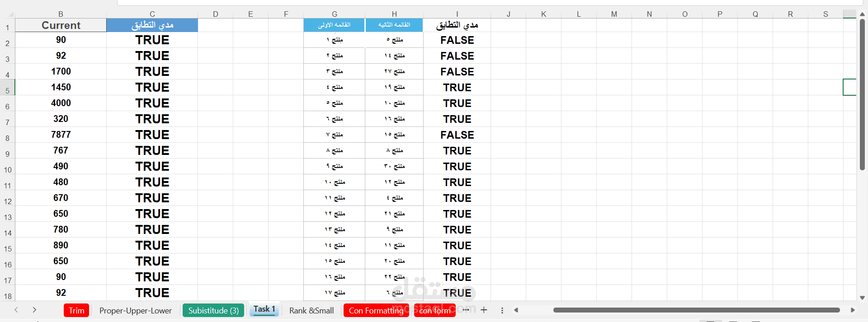The image size is (868, 322).
Task: Select the cell containing 4000
Action: pyautogui.click(x=61, y=103)
